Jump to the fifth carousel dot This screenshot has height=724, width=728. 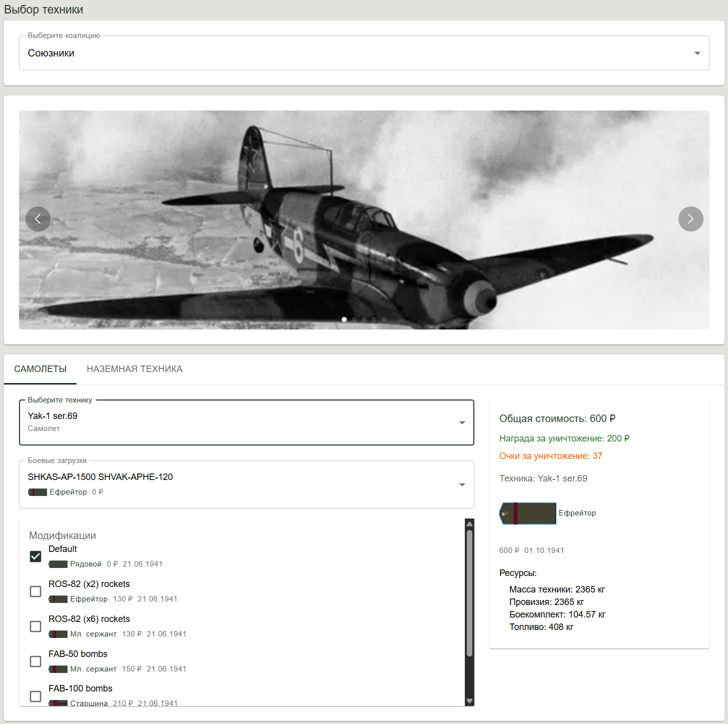[x=384, y=319]
